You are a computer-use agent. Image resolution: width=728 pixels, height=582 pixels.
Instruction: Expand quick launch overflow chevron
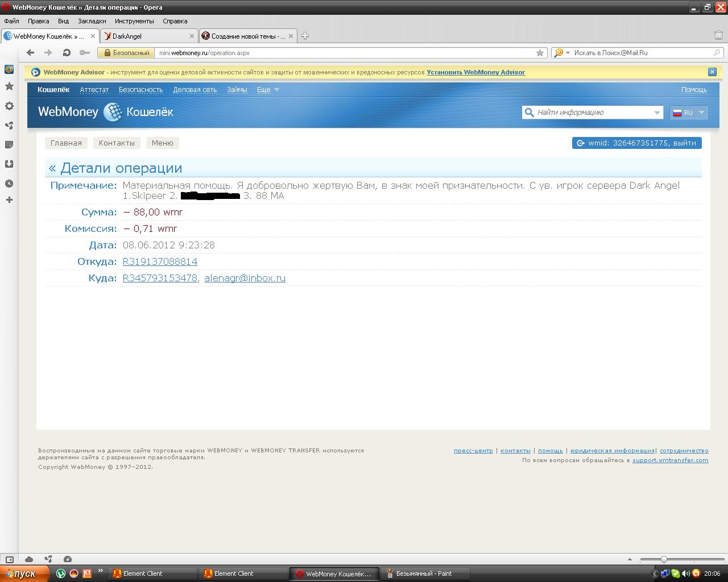point(101,571)
